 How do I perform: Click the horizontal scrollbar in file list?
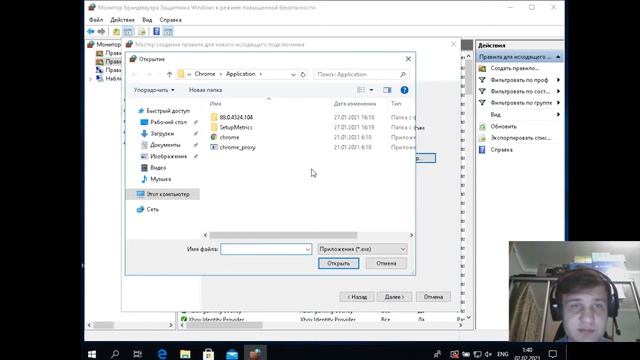tap(283, 235)
